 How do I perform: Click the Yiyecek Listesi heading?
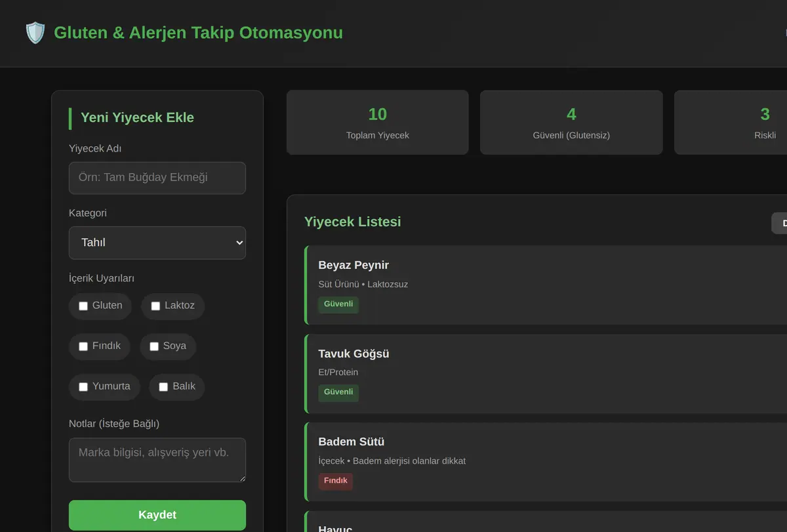tap(352, 222)
